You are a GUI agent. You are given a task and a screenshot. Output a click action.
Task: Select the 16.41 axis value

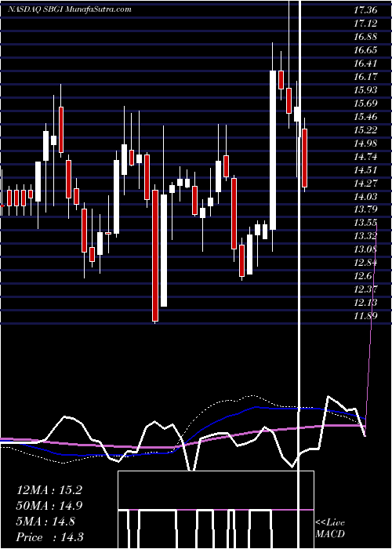(365, 63)
